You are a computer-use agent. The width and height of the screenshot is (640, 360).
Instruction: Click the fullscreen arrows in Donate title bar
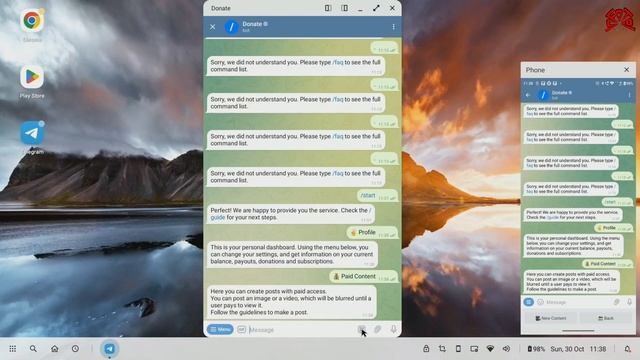coord(376,8)
